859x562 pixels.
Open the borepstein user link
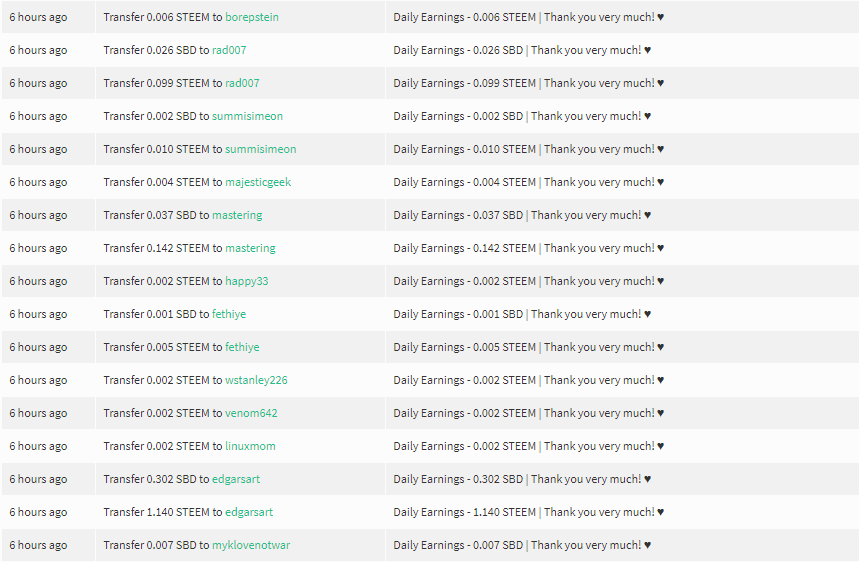tap(252, 18)
